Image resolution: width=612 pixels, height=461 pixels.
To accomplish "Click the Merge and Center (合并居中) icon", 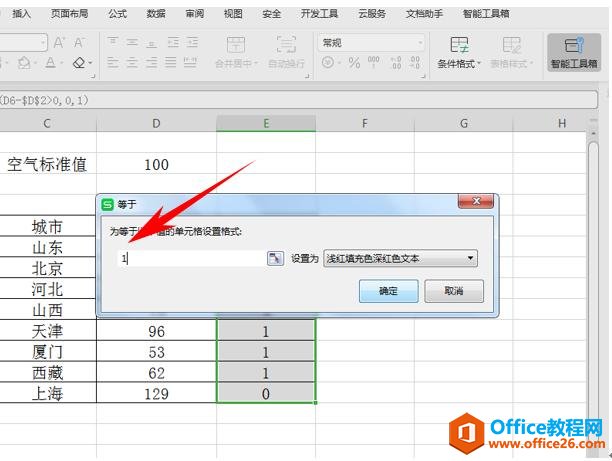I will pyautogui.click(x=236, y=45).
